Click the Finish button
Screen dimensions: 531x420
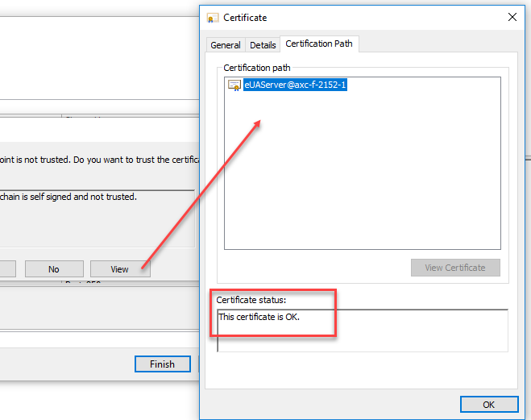click(163, 364)
